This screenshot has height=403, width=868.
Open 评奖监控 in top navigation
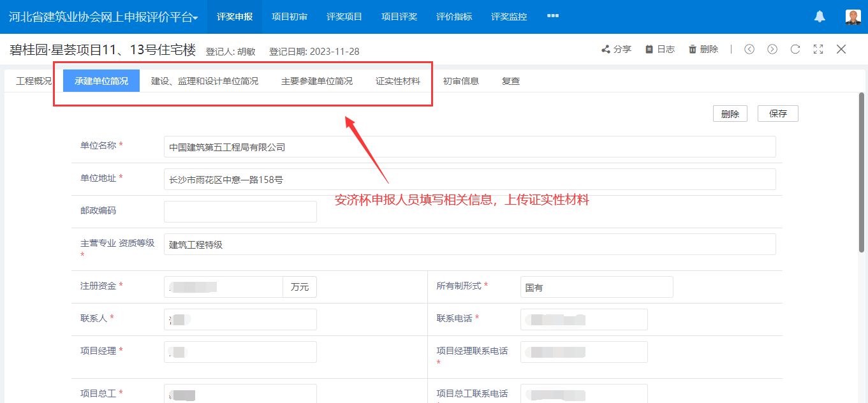509,17
